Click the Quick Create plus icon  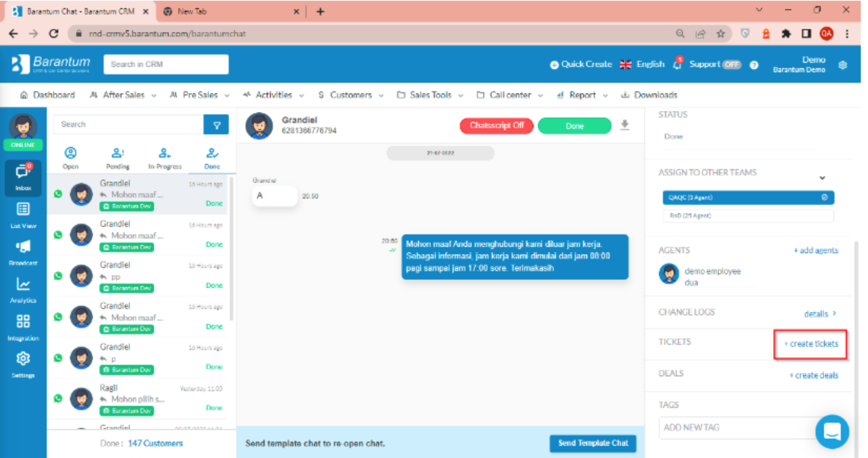click(x=554, y=65)
